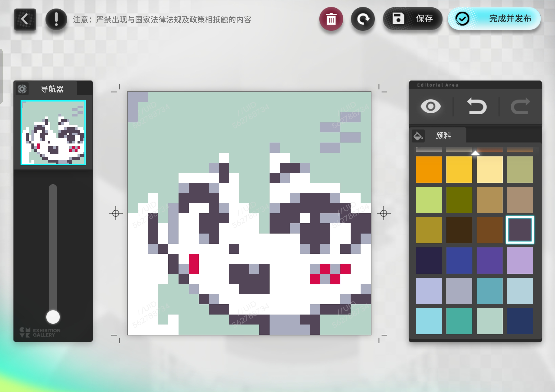Pick the golden yellow swatch
Image resolution: width=555 pixels, height=392 pixels.
click(459, 169)
